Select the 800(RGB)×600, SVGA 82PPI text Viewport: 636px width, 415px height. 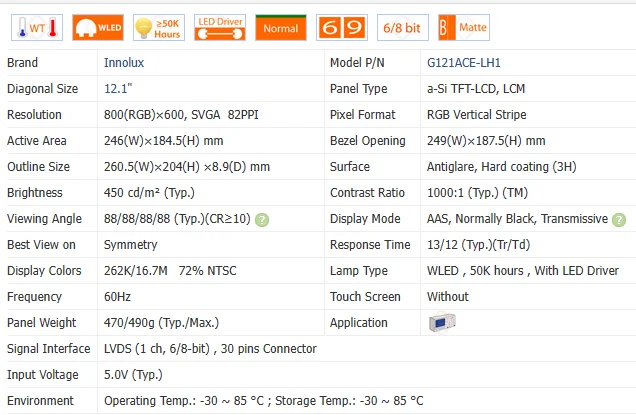coord(181,115)
